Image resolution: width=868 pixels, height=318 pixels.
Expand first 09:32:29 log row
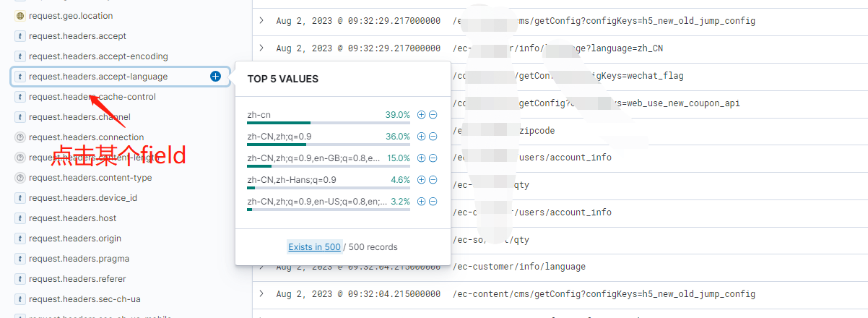pyautogui.click(x=261, y=21)
